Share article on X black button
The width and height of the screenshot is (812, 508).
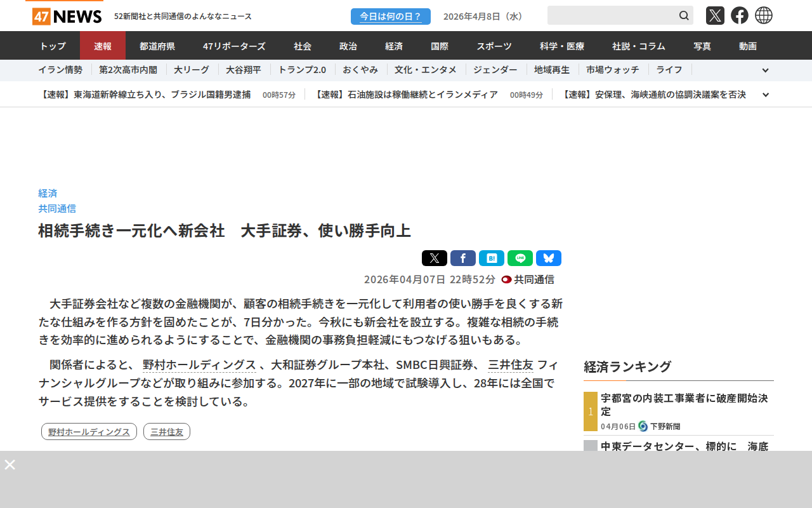(435, 258)
